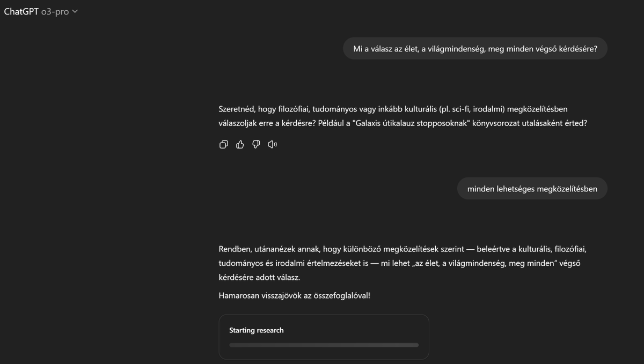Click the read aloud speaker icon
This screenshot has height=364, width=644.
272,144
